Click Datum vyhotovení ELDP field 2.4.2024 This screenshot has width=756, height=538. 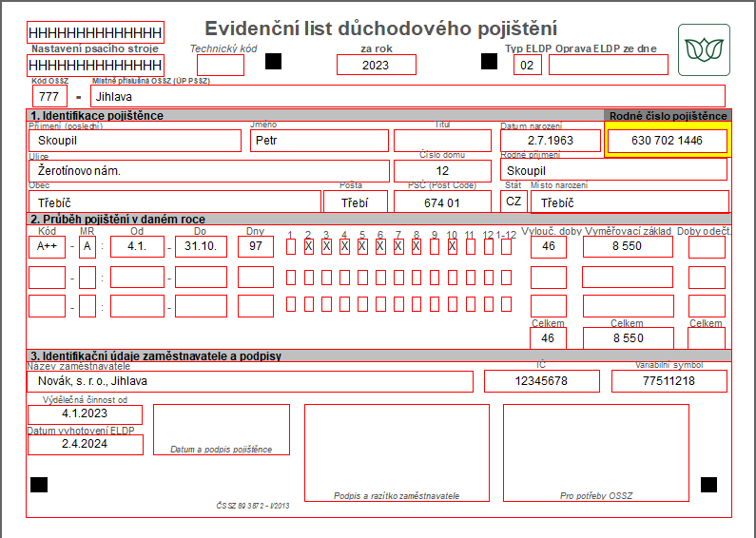[86, 445]
